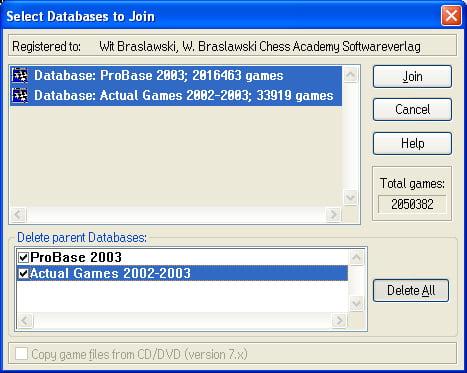Open Help for joining databases
This screenshot has height=373, width=467.
(x=412, y=143)
